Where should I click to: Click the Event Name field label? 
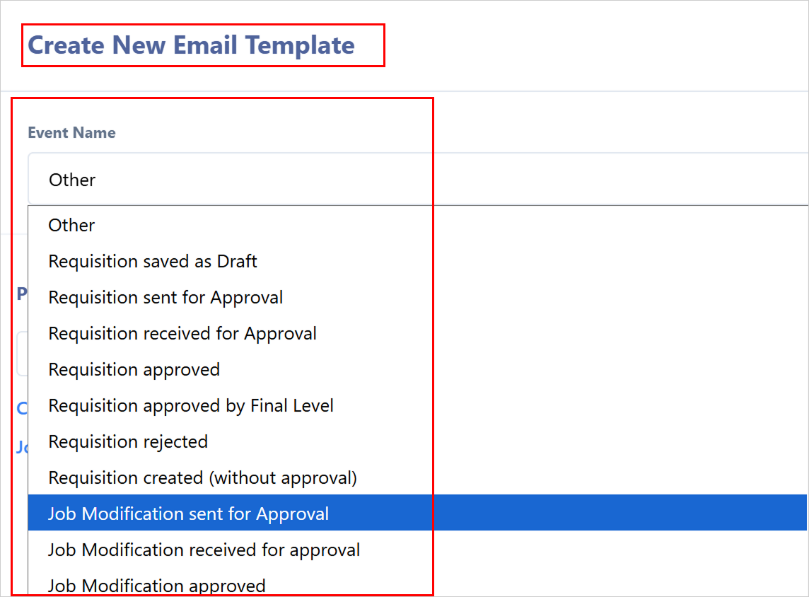(x=72, y=133)
